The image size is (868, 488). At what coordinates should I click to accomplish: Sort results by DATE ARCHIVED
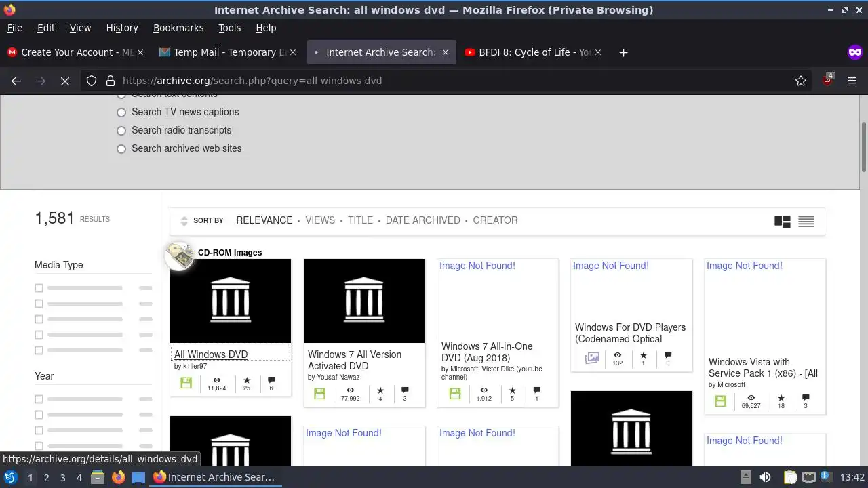[422, 220]
